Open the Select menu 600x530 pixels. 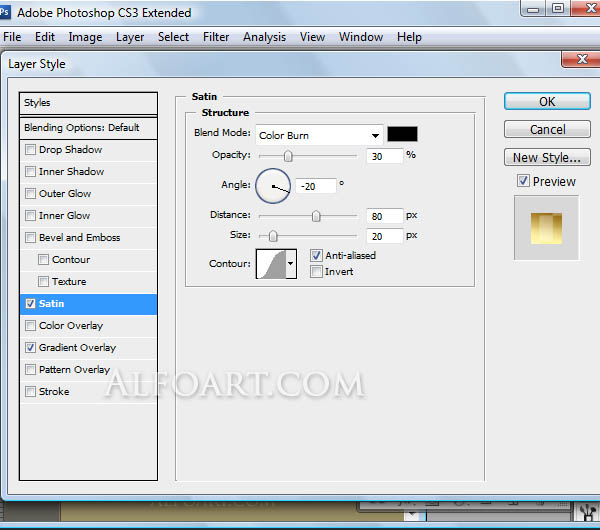[173, 37]
